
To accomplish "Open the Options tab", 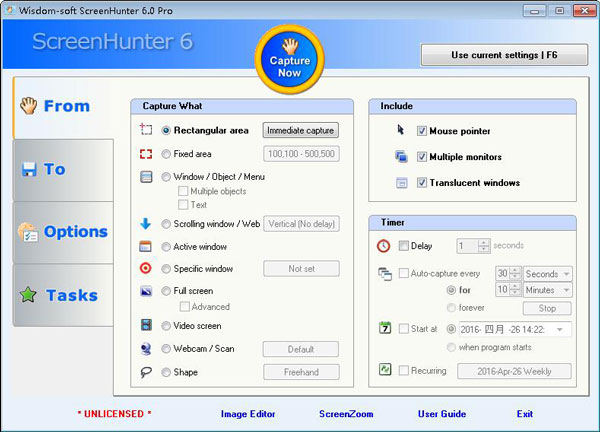I will [64, 232].
